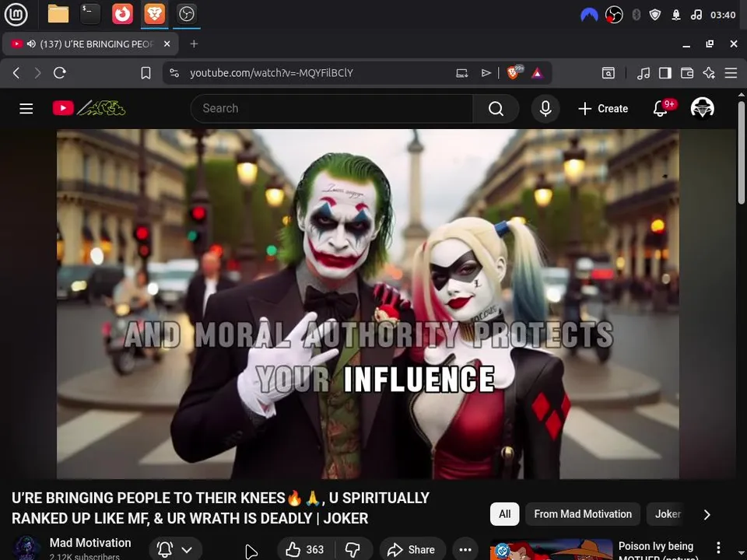Dislike this video

(352, 550)
